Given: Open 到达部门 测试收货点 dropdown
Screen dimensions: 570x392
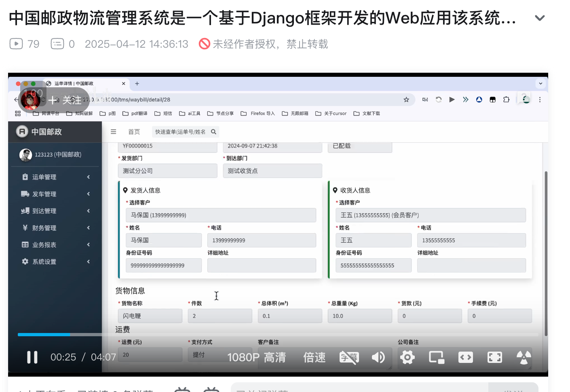Looking at the screenshot, I should point(272,171).
